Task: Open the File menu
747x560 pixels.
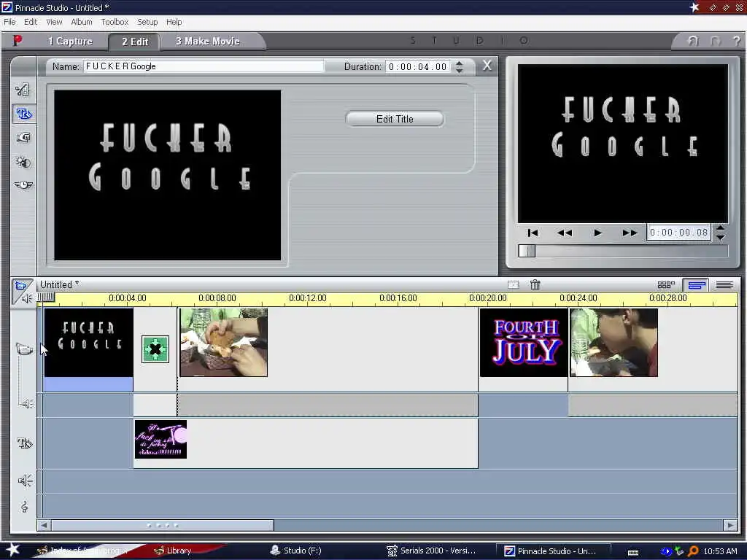Action: click(x=9, y=22)
